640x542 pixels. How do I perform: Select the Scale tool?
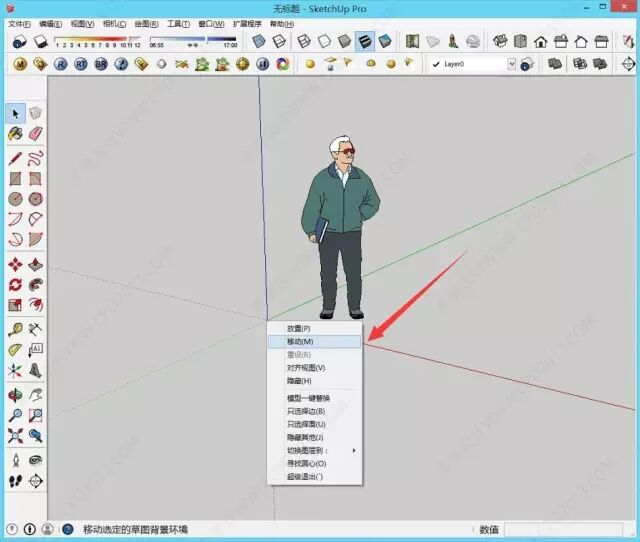click(x=16, y=304)
